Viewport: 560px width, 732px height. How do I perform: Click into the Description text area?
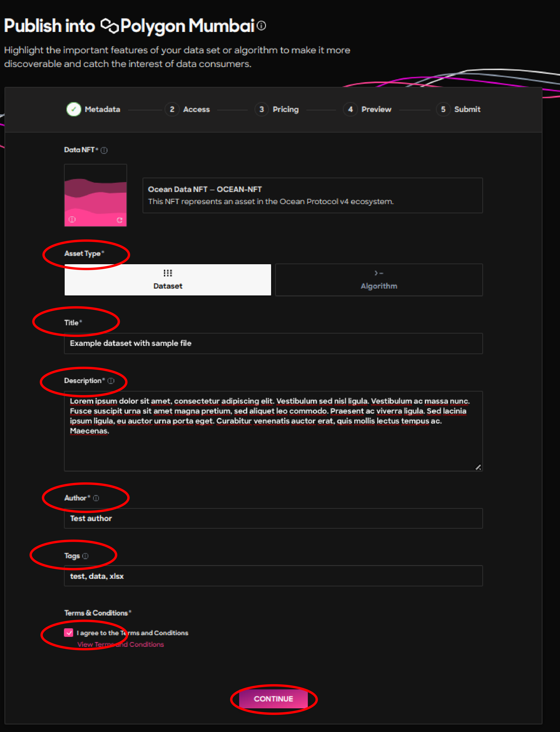coord(273,431)
